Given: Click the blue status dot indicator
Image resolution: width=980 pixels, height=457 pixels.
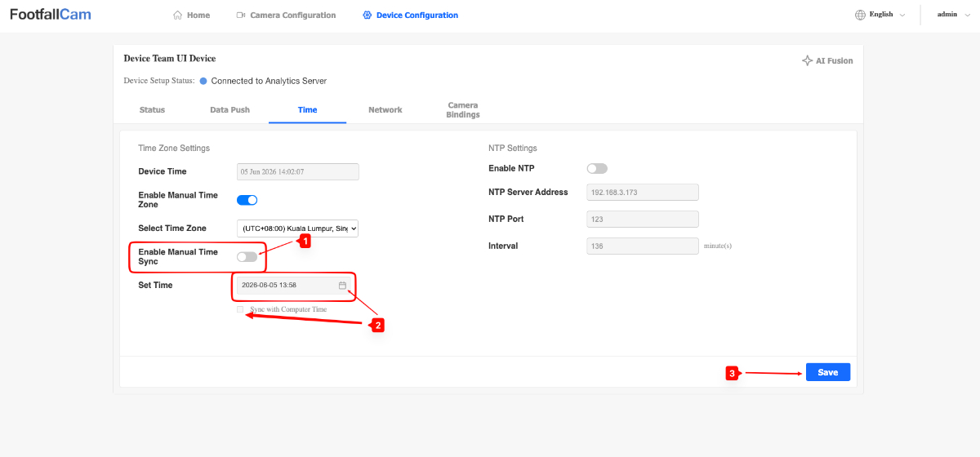Looking at the screenshot, I should tap(203, 81).
